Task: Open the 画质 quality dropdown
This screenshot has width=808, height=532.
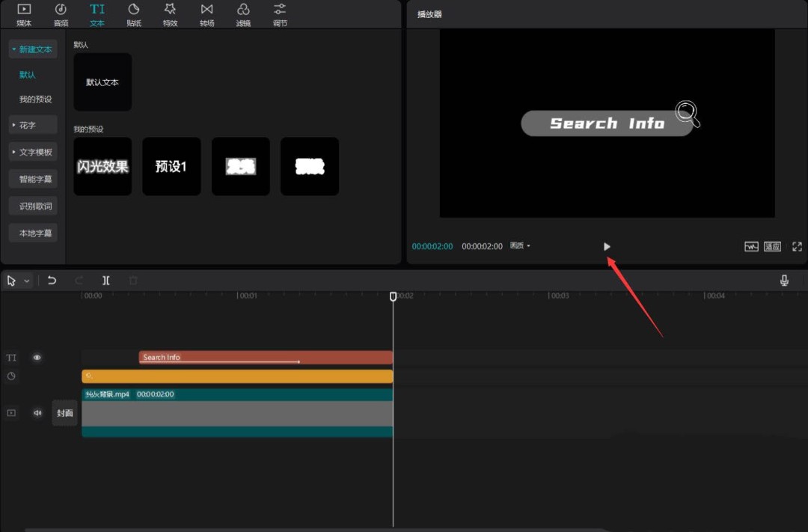Action: point(520,246)
